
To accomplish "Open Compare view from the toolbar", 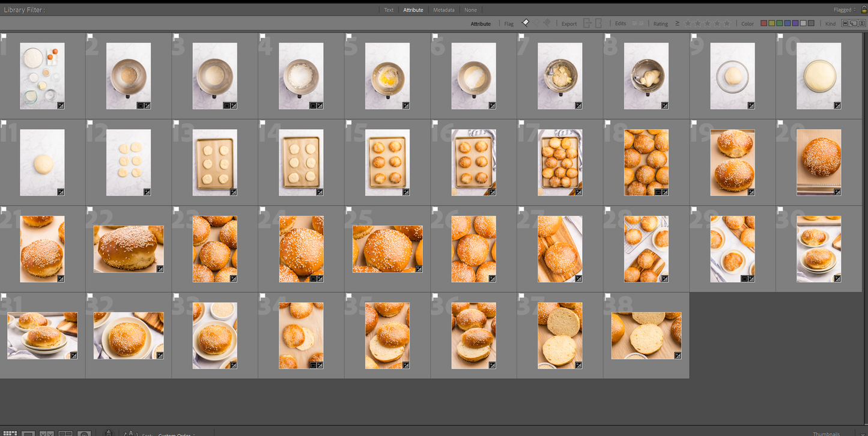I will [x=47, y=433].
